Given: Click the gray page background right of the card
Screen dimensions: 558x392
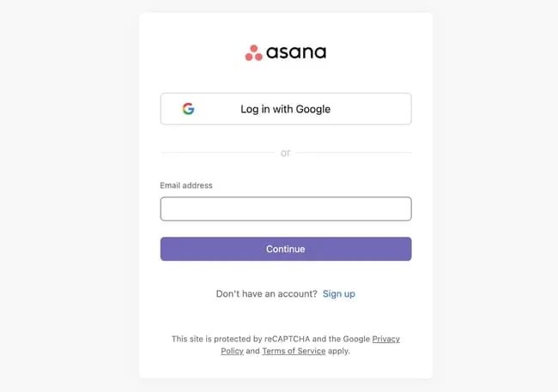Looking at the screenshot, I should pyautogui.click(x=495, y=196).
